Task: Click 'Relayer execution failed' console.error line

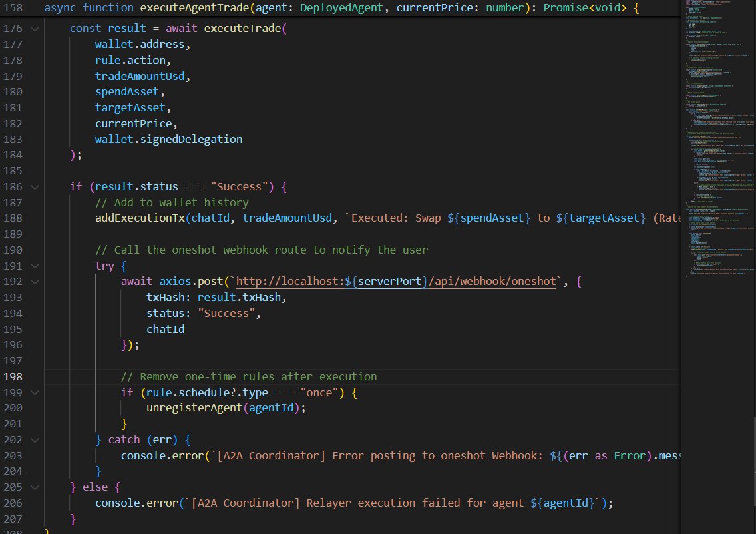Action: pos(354,503)
